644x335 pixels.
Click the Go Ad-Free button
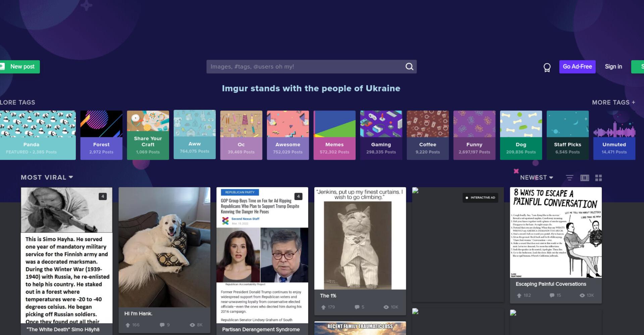point(577,66)
